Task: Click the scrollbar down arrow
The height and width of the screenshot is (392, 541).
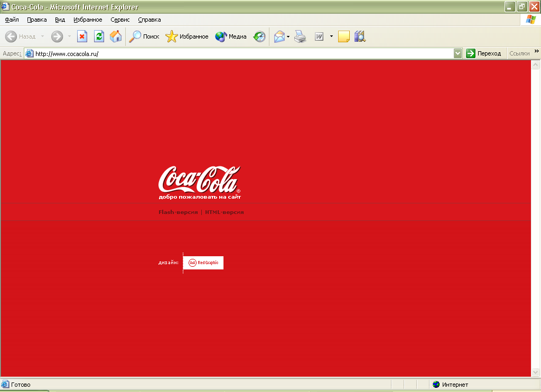Action: coord(536,372)
